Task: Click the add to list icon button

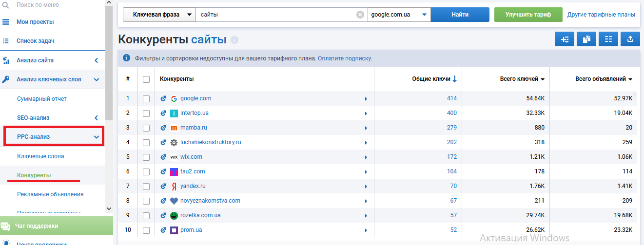Action: (x=565, y=39)
